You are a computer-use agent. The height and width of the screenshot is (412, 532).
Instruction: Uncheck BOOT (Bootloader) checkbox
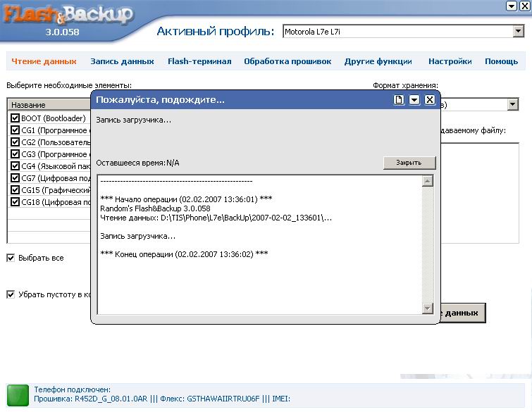15,118
